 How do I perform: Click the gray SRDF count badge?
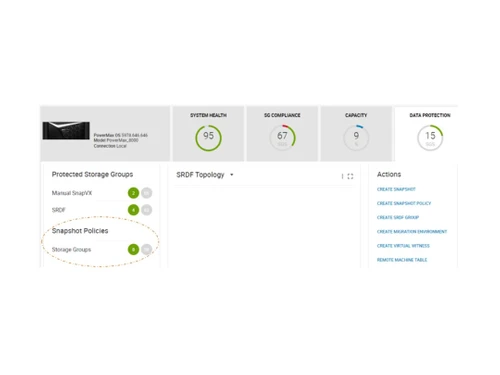pos(146,210)
